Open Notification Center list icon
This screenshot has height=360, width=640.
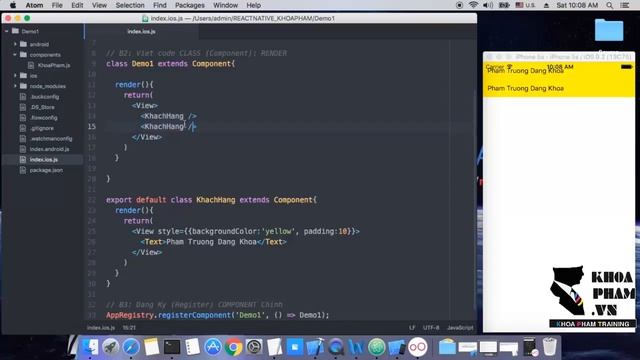point(624,5)
